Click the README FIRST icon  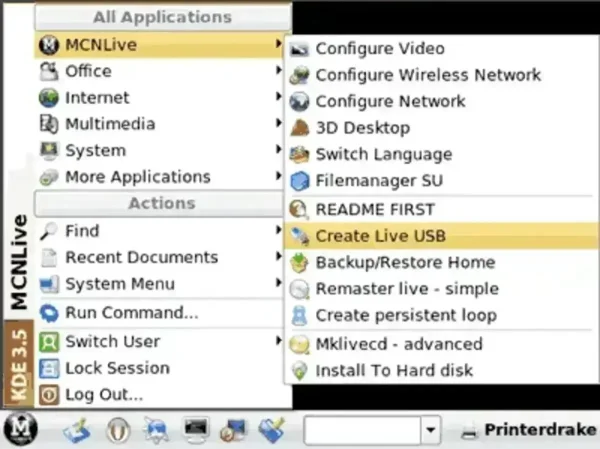click(299, 209)
